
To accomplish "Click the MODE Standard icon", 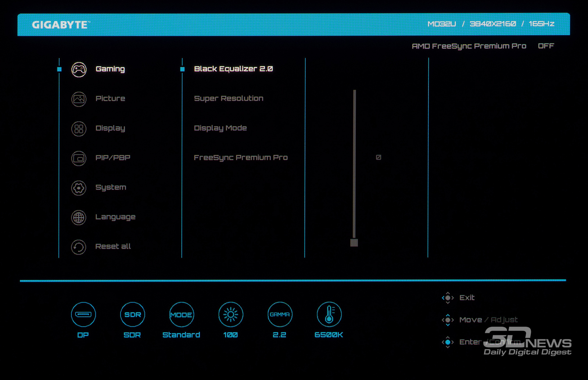I will (182, 315).
